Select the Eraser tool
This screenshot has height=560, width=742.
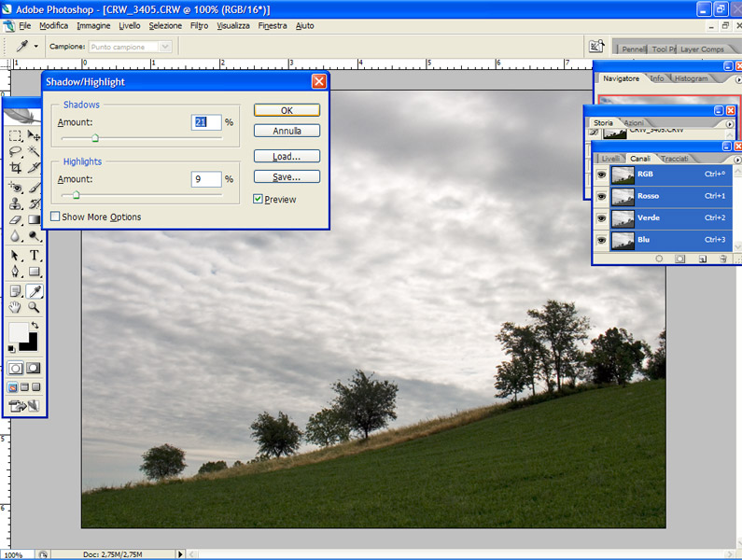16,220
